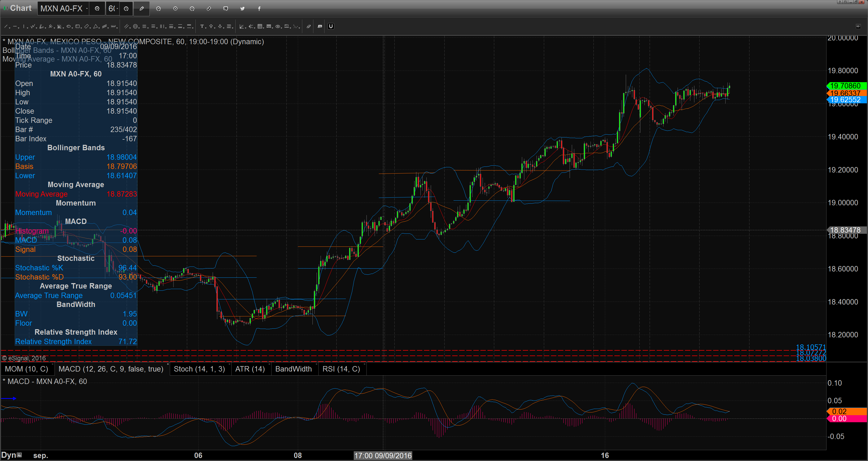Expand the trend line tool dropdown arrow
Screen dimensions: 868x461
click(9, 28)
